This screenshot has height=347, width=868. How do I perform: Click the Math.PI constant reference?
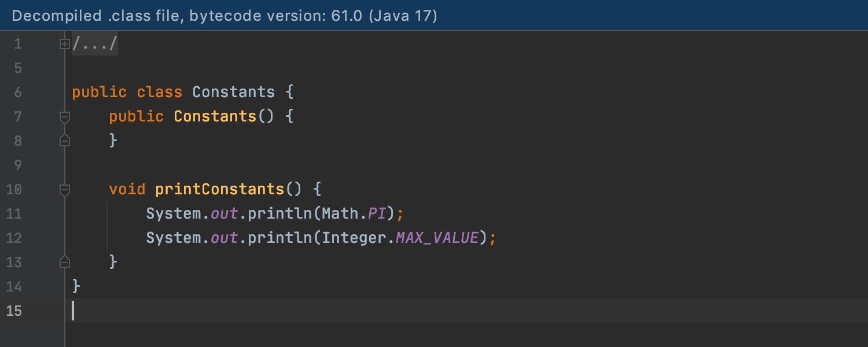coord(377,214)
